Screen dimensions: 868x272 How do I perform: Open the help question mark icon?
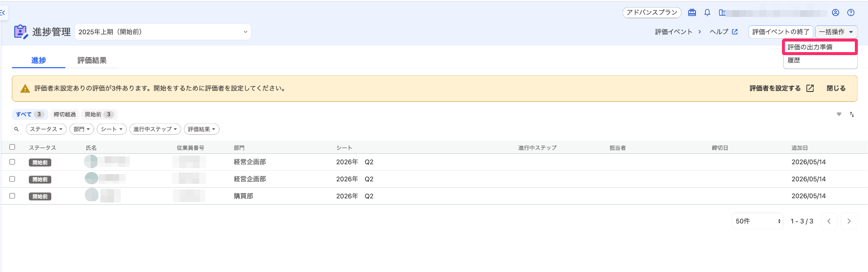[851, 13]
